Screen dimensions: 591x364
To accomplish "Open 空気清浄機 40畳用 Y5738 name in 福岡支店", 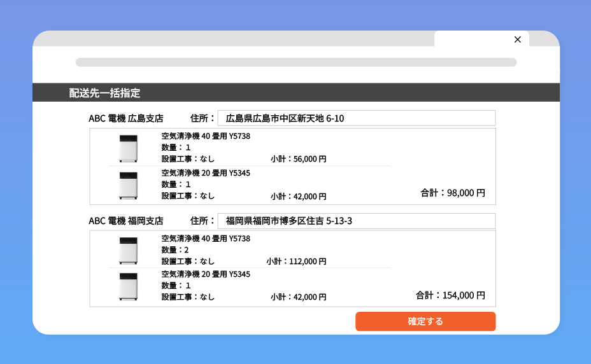I will (206, 239).
